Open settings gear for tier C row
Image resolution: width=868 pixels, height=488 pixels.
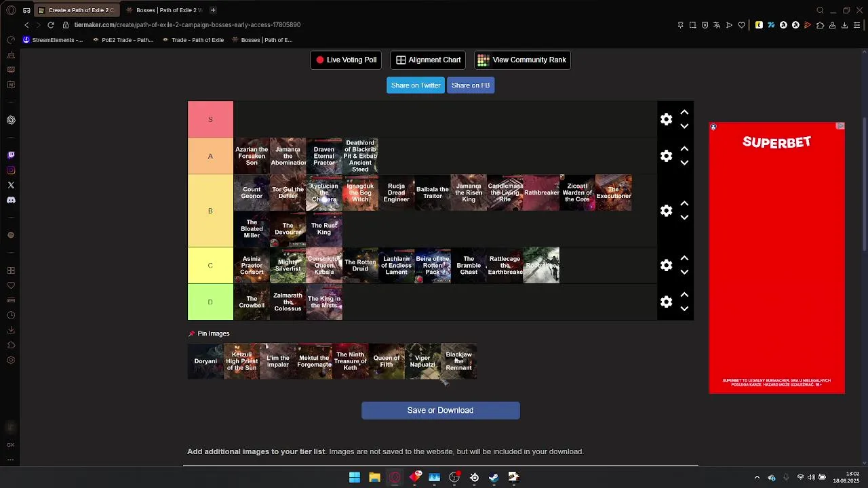coord(667,265)
